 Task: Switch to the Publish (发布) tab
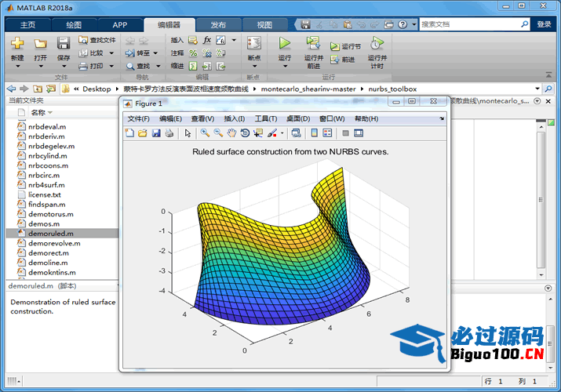pyautogui.click(x=218, y=24)
